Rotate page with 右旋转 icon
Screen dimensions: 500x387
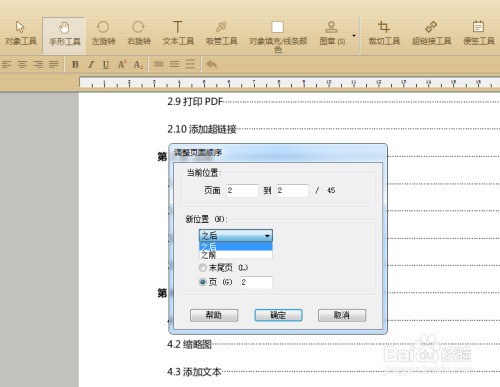click(x=139, y=34)
